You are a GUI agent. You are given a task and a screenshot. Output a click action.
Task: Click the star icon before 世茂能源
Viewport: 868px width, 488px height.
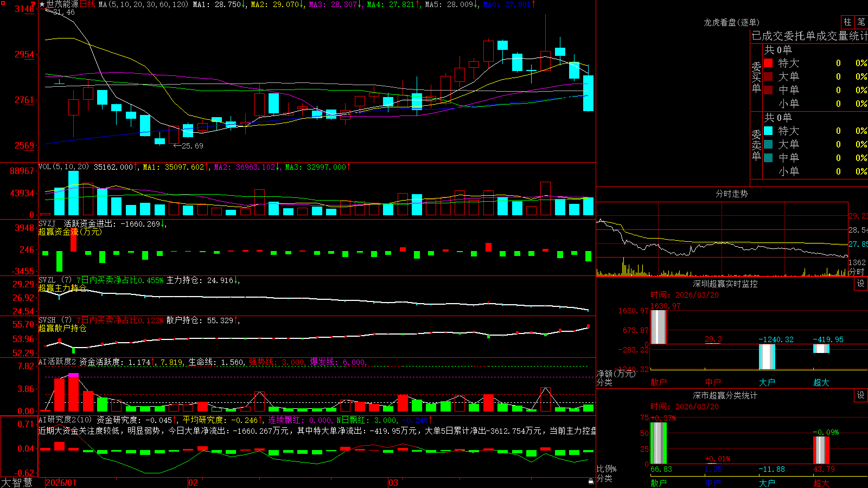pyautogui.click(x=42, y=4)
